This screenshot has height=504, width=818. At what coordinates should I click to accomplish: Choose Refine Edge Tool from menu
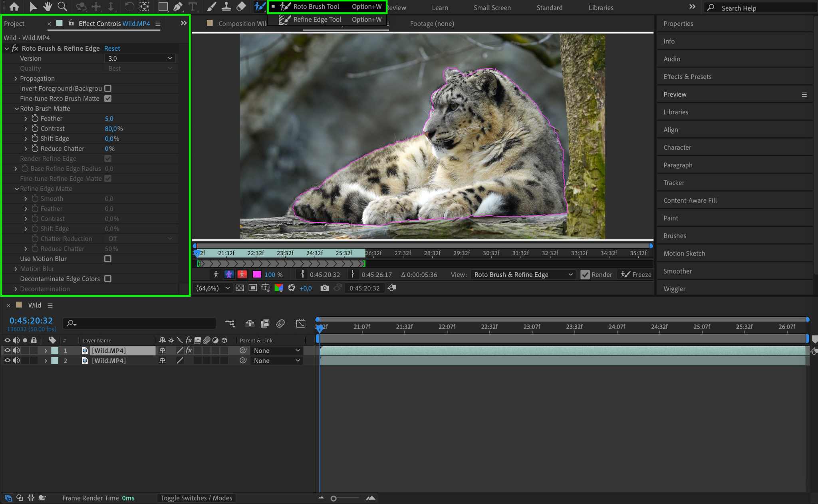click(x=317, y=20)
